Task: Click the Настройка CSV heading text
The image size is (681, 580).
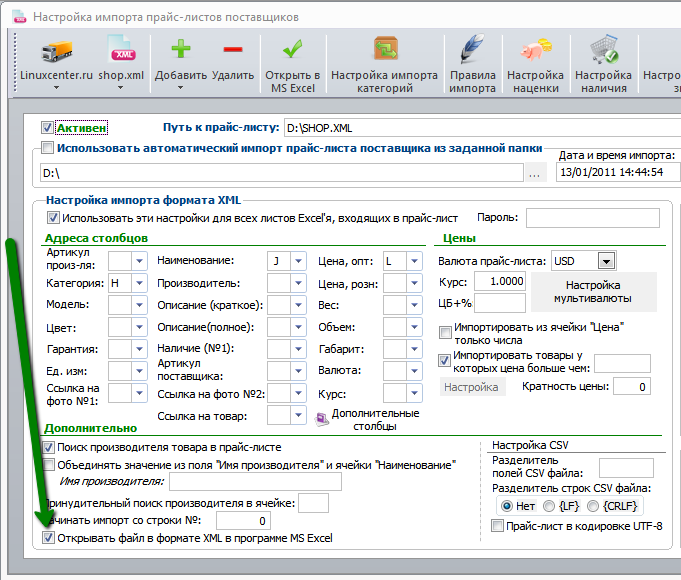Action: point(530,445)
